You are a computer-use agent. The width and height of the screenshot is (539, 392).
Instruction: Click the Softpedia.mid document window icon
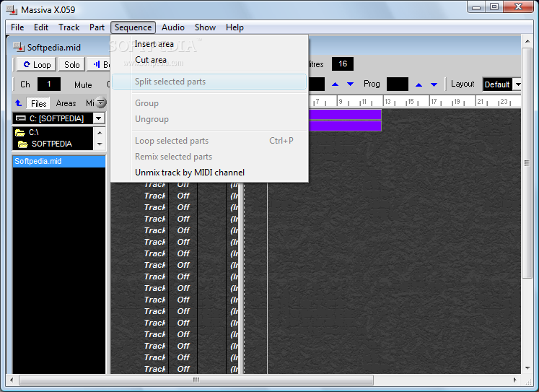19,47
